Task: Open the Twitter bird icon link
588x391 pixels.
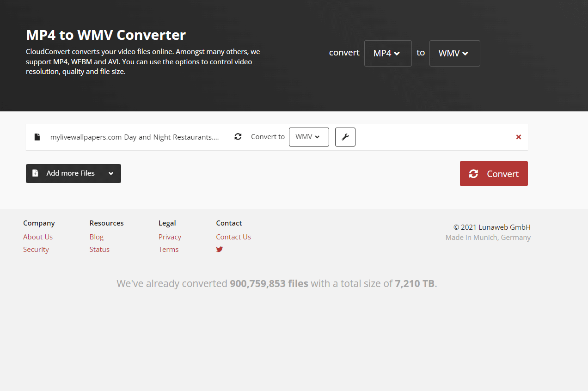Action: pos(220,250)
